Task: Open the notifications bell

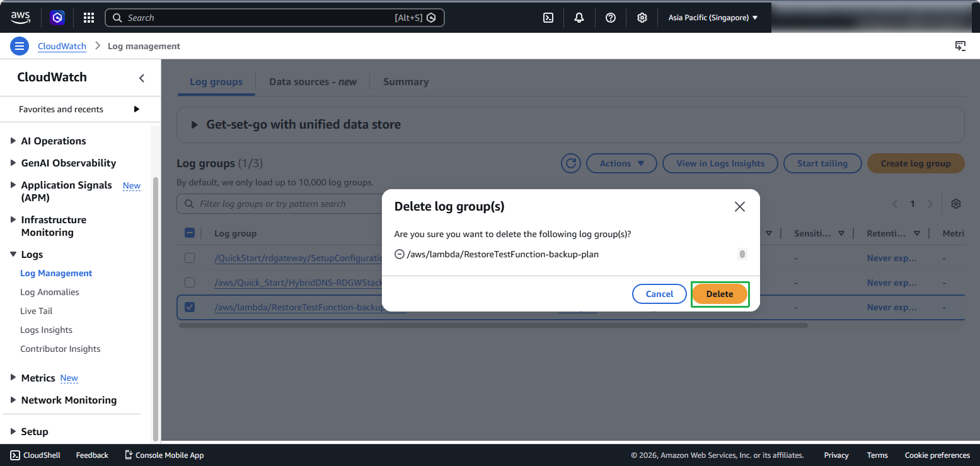Action: point(579,18)
